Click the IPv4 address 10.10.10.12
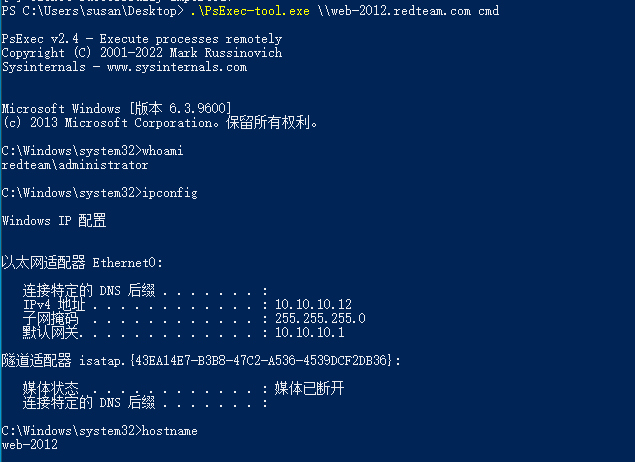The height and width of the screenshot is (462, 635). (313, 304)
